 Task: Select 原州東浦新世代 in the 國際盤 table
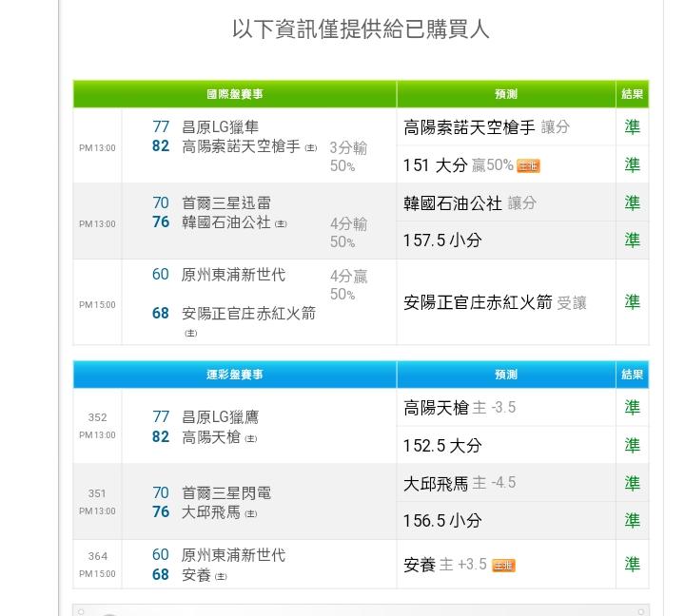(x=233, y=275)
